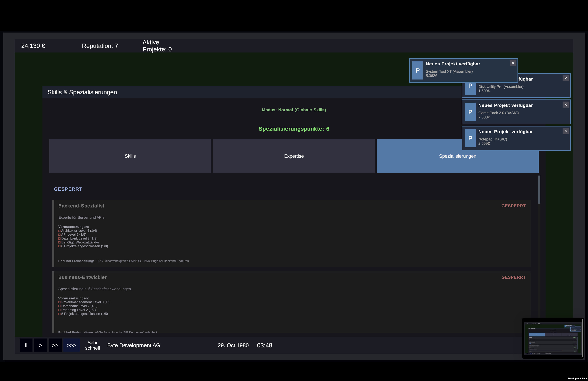Check the API Level 5 requirement box

point(59,235)
